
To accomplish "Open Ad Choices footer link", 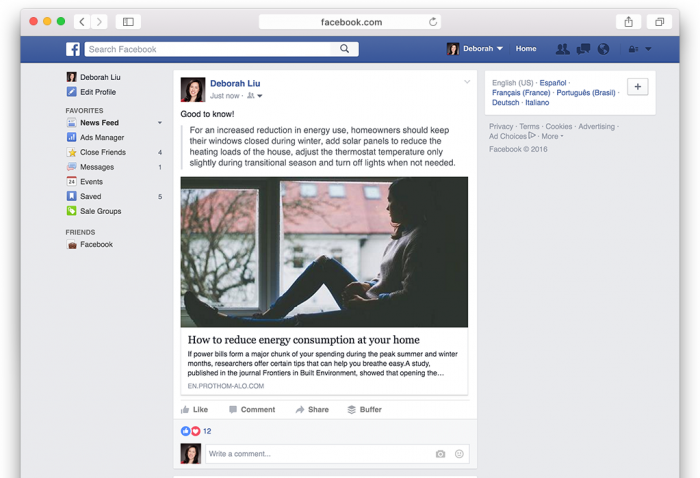I will [512, 136].
